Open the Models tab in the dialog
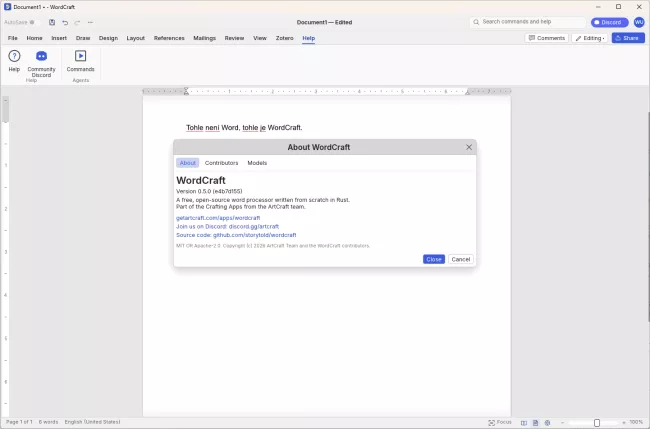 [257, 163]
